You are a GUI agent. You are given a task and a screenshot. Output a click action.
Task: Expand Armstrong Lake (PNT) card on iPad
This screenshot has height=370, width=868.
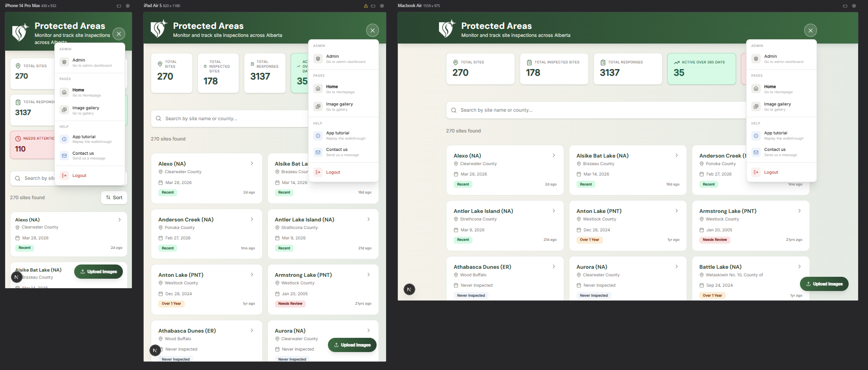pos(369,274)
